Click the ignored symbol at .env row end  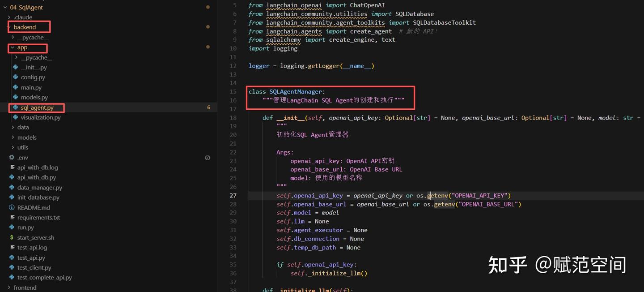click(207, 157)
